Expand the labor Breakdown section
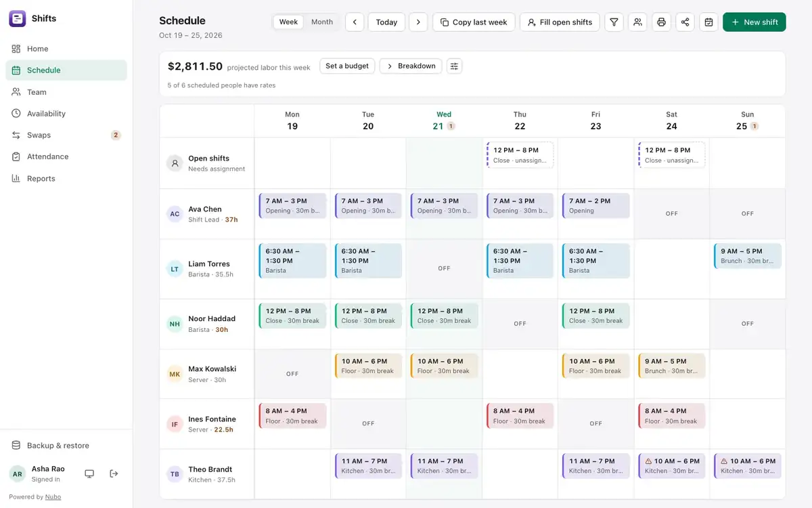812x508 pixels. 411,66
